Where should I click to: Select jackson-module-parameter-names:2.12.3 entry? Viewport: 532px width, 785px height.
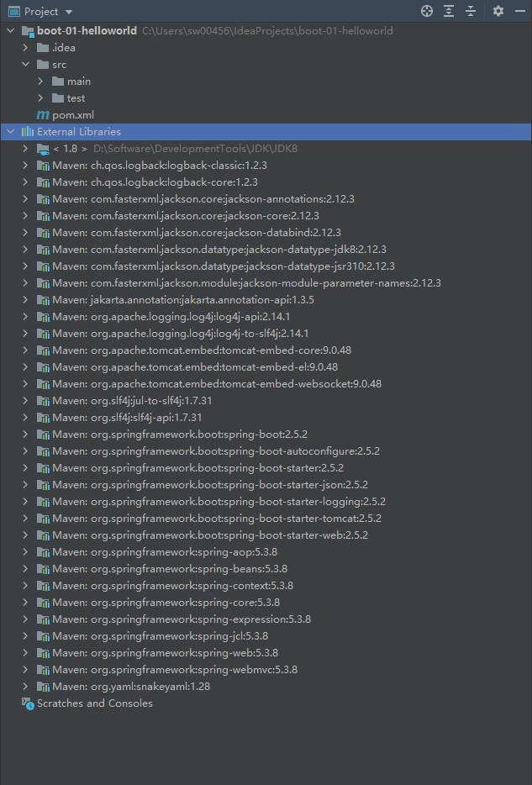coord(246,283)
